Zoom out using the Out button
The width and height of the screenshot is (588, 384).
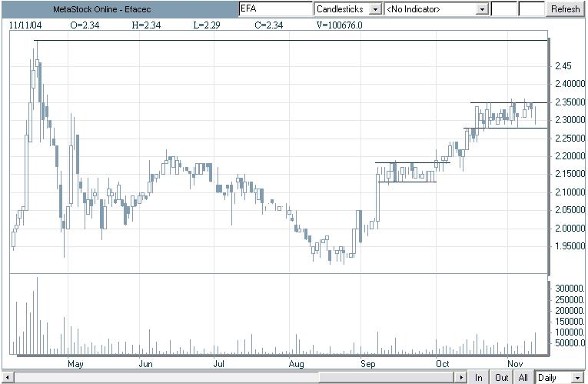pyautogui.click(x=501, y=377)
